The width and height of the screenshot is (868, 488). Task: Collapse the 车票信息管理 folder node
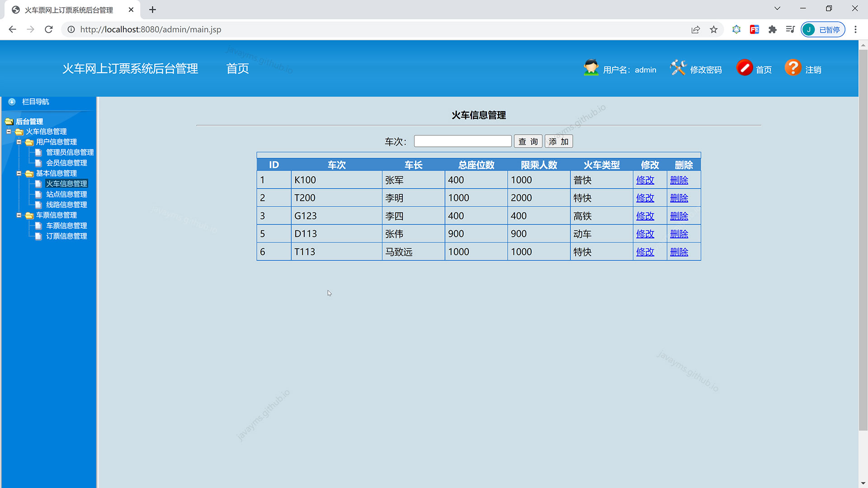coord(19,215)
